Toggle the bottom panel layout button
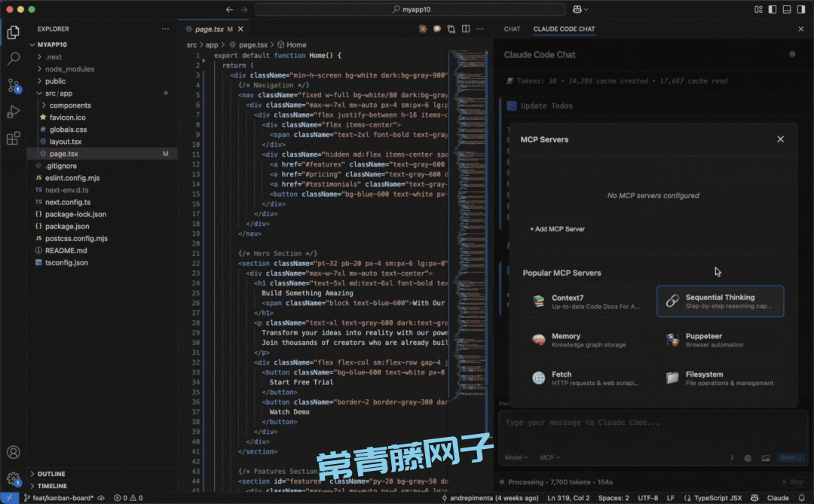814x504 pixels. pyautogui.click(x=786, y=9)
